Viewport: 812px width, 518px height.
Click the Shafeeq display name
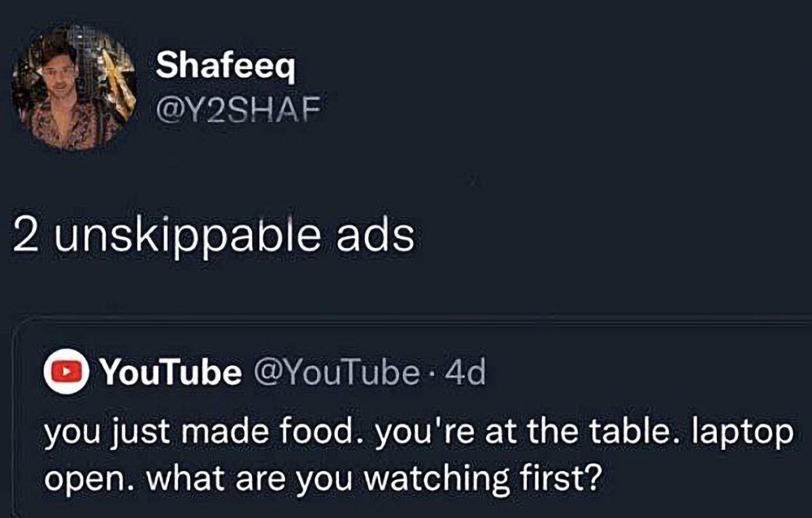click(227, 66)
